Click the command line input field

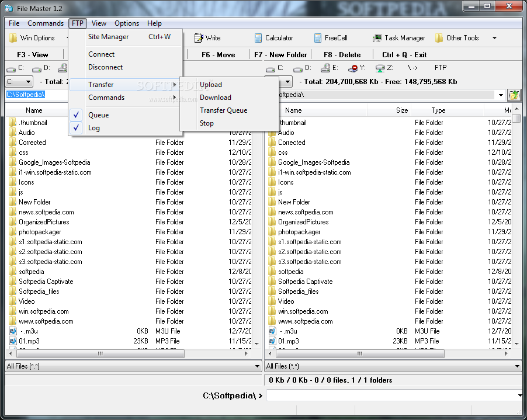click(x=391, y=395)
